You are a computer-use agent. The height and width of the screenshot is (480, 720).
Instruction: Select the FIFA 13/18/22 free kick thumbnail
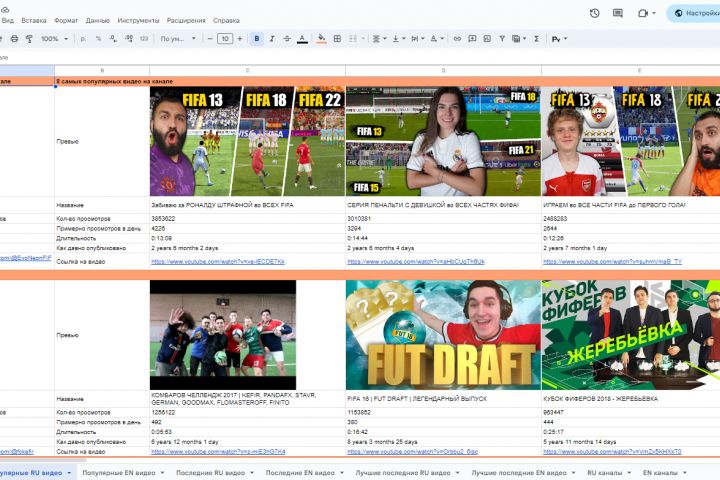point(247,141)
